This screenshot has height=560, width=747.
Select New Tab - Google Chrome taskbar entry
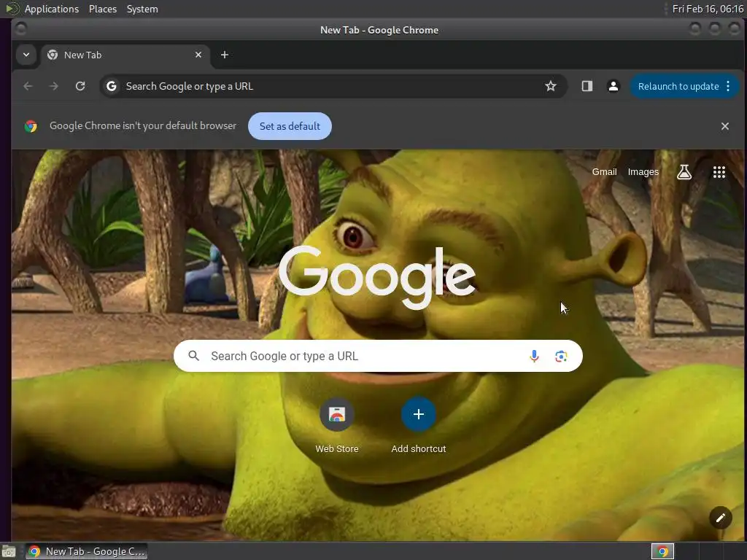[x=86, y=551]
